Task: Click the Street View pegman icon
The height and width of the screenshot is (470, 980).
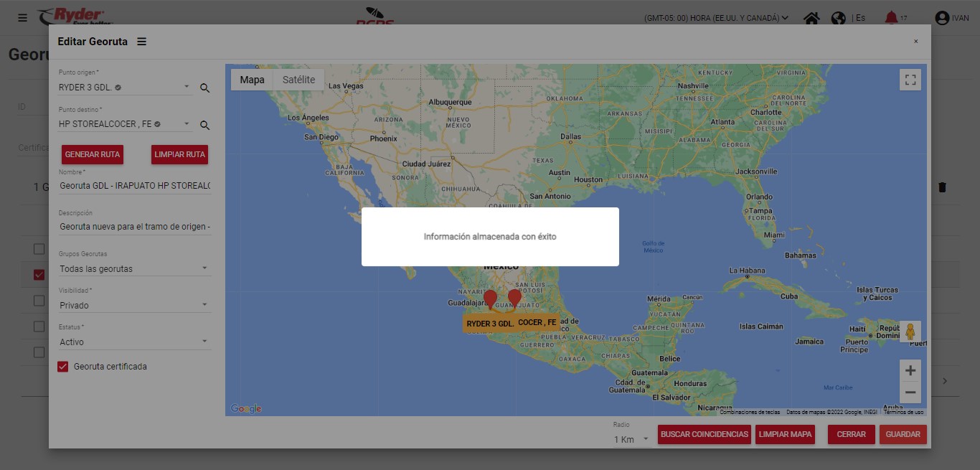Action: coord(910,332)
